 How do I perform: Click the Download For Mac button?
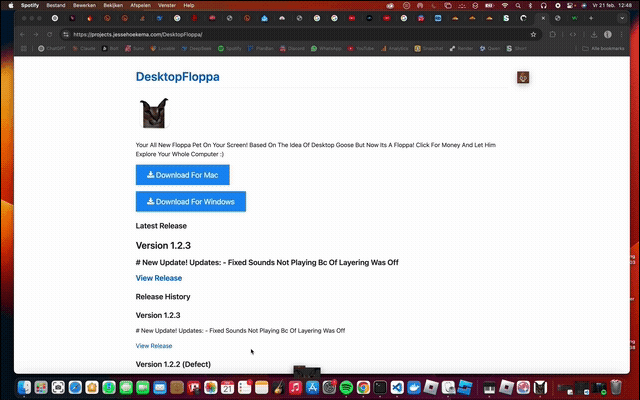point(182,175)
